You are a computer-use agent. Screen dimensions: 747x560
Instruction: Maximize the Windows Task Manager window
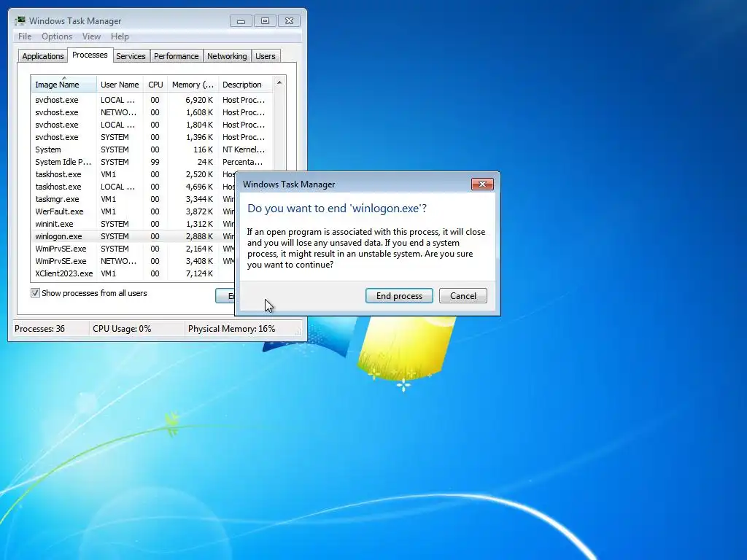click(265, 21)
